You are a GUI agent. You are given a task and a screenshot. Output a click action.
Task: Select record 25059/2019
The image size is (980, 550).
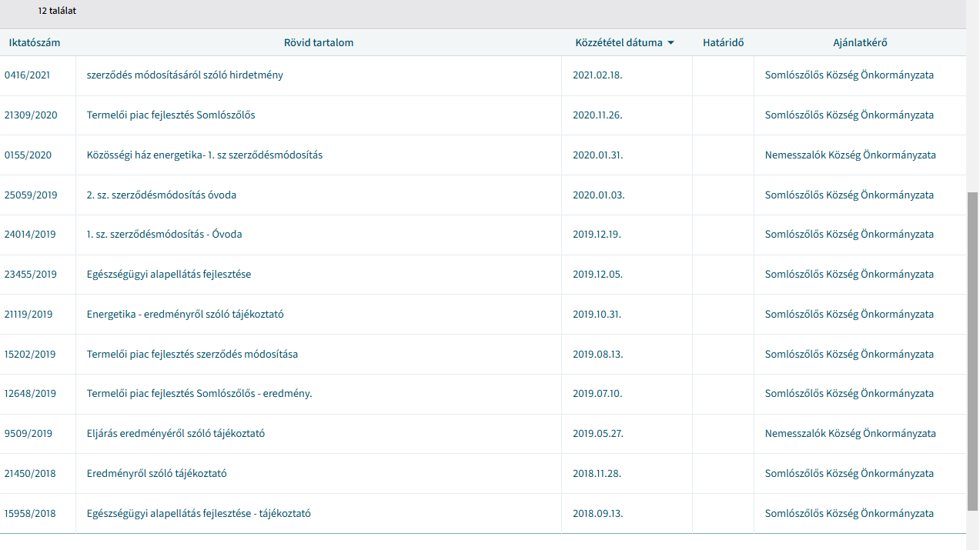coord(30,195)
